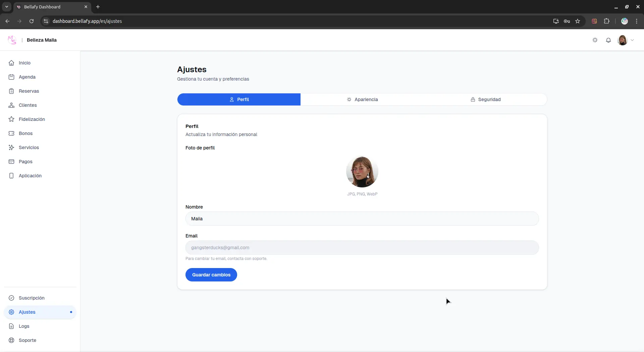The height and width of the screenshot is (352, 644).
Task: Toggle the light/dark theme switcher
Action: pyautogui.click(x=595, y=40)
